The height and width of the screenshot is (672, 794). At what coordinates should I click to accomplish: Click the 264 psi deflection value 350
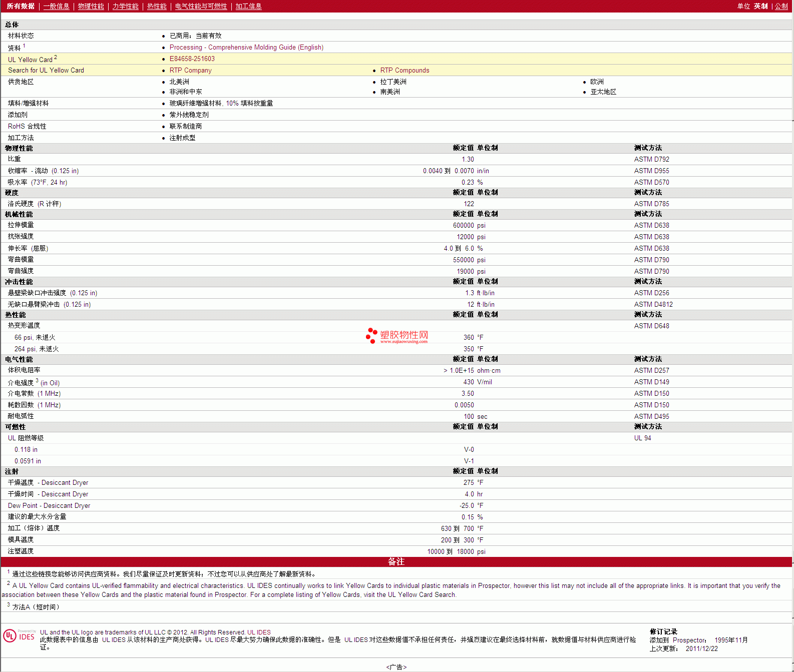pos(469,349)
